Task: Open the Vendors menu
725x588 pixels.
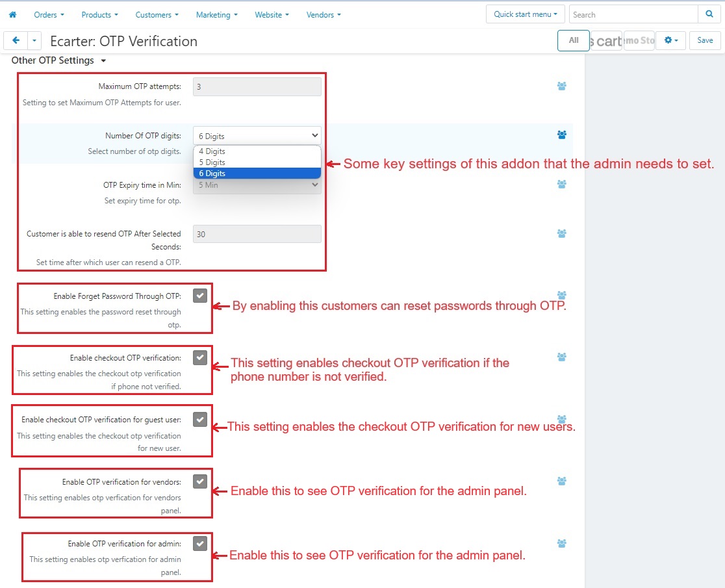Action: pyautogui.click(x=324, y=15)
